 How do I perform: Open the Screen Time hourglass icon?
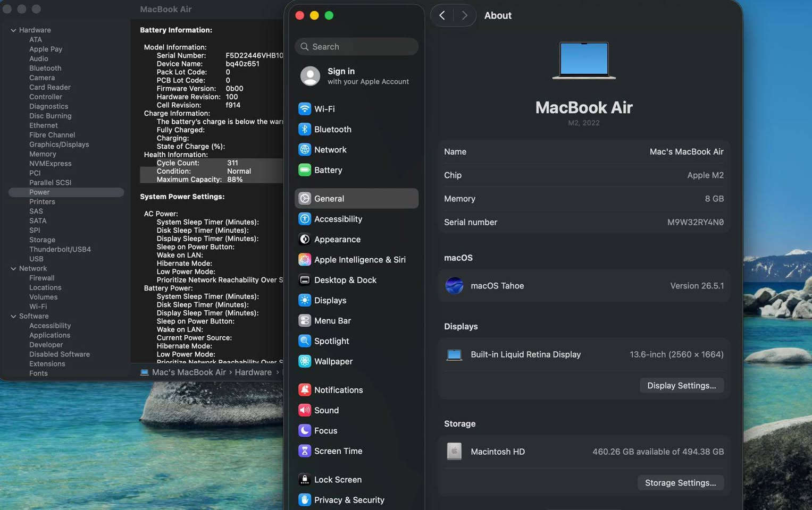pyautogui.click(x=305, y=451)
